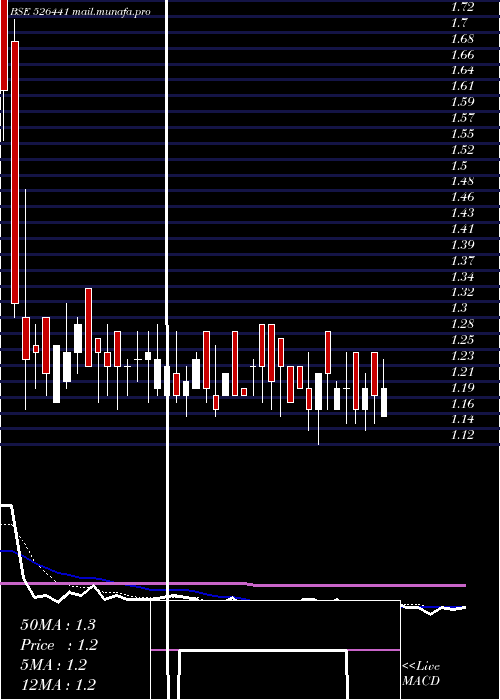
Task: Click the 1.41 price axis label
Action: coord(462,229)
